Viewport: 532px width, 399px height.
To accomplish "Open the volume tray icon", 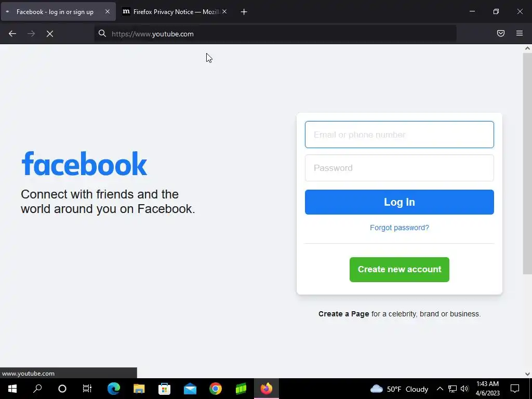I will (x=464, y=389).
